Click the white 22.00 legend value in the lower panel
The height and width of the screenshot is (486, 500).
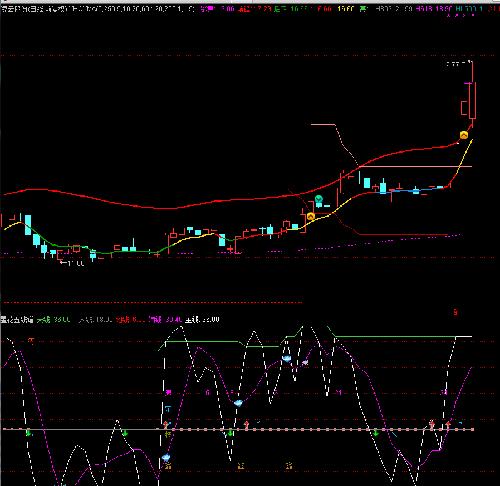pos(211,319)
